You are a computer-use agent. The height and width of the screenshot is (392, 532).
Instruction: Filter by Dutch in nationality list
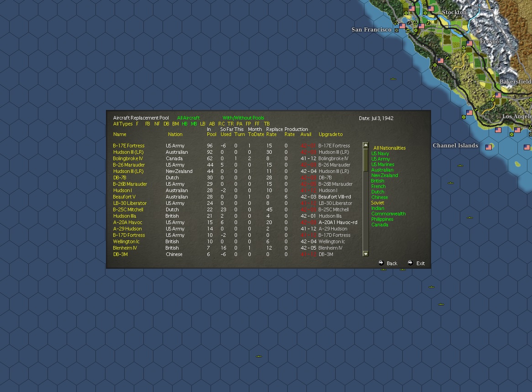[378, 192]
